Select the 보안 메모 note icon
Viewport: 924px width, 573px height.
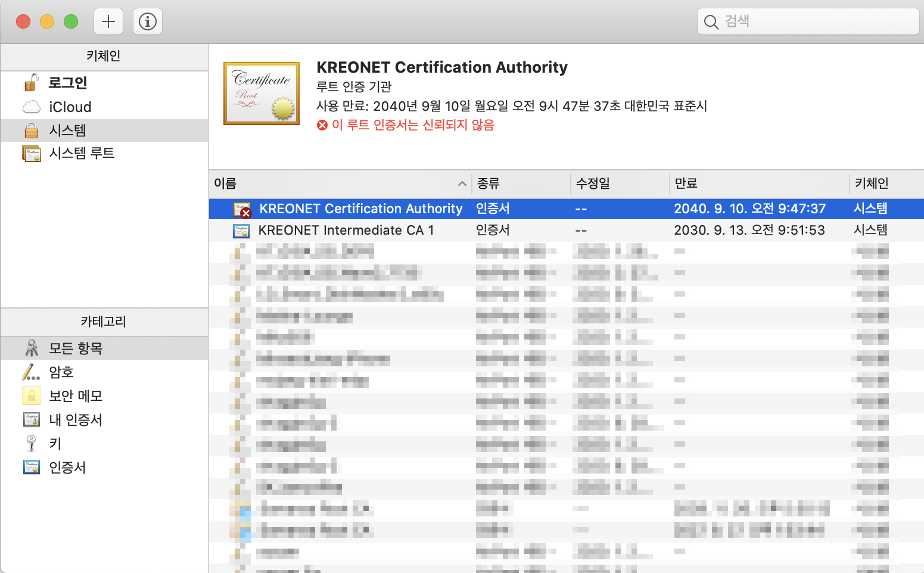[x=32, y=396]
